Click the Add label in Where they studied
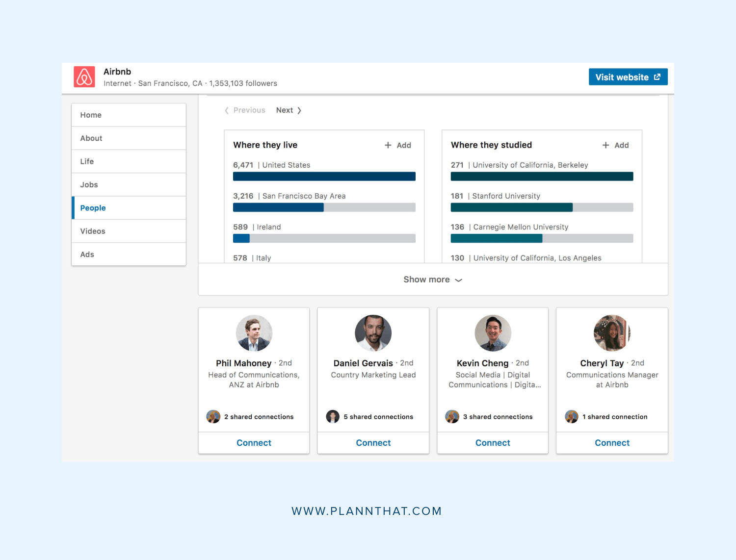This screenshot has width=736, height=560. point(622,145)
